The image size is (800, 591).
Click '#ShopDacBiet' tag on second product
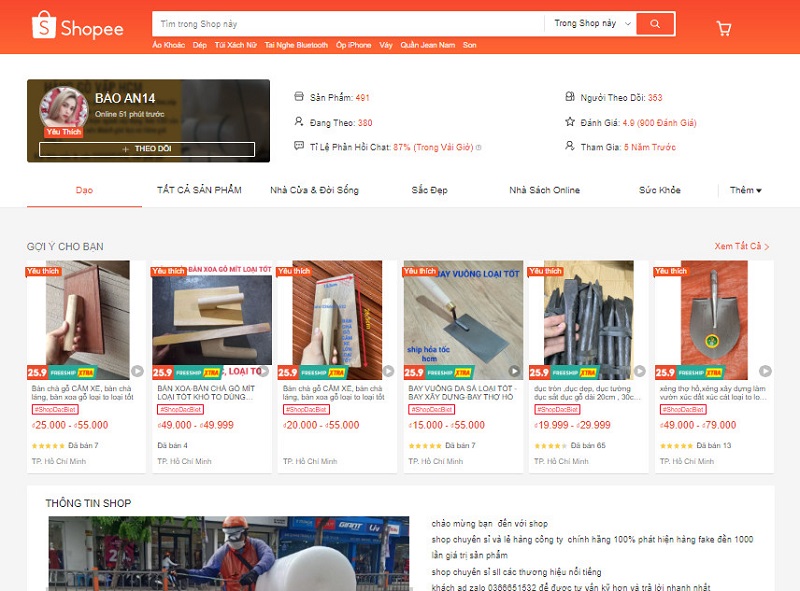click(x=181, y=409)
